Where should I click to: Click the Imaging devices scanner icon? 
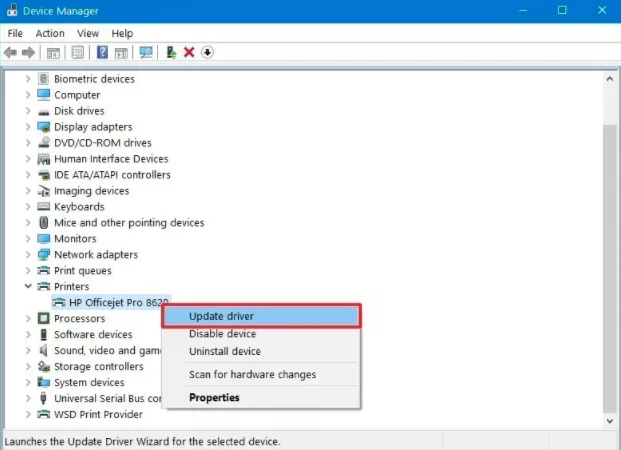click(43, 191)
